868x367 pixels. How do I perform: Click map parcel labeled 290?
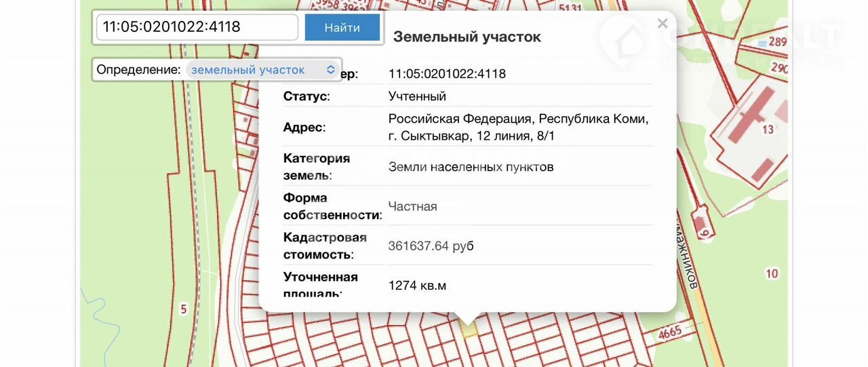click(x=779, y=69)
